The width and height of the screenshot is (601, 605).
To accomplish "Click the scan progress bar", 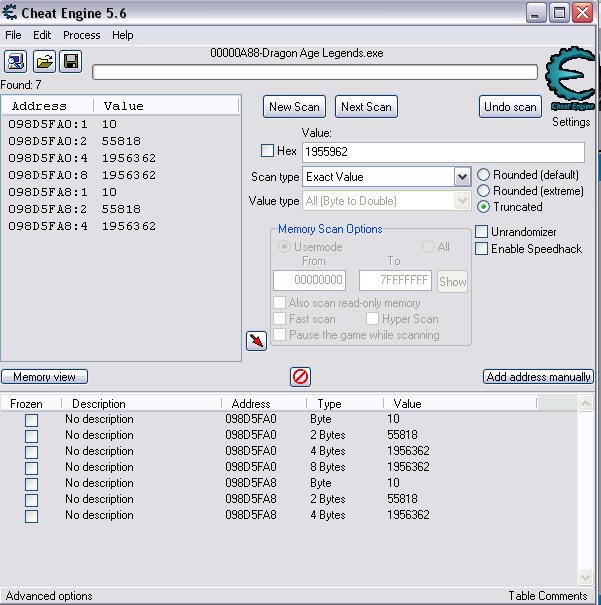I will pyautogui.click(x=315, y=72).
